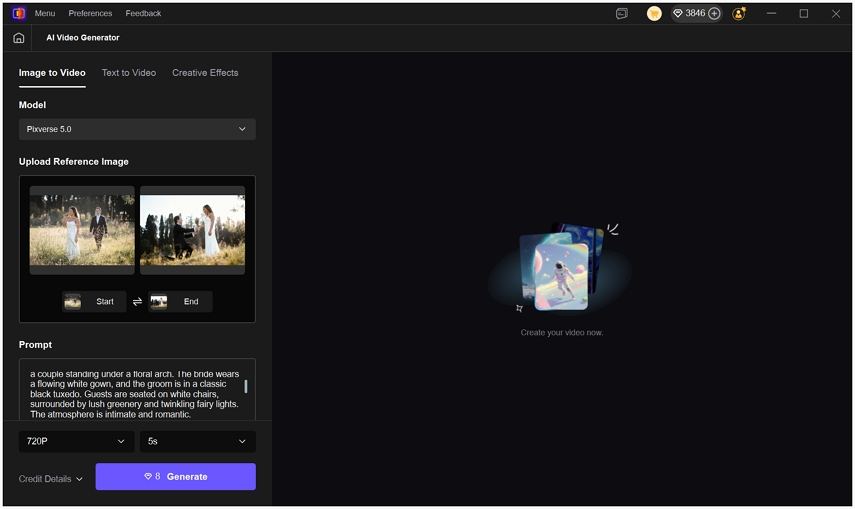The width and height of the screenshot is (855, 509).
Task: Open the shopping cart store icon
Action: 654,14
